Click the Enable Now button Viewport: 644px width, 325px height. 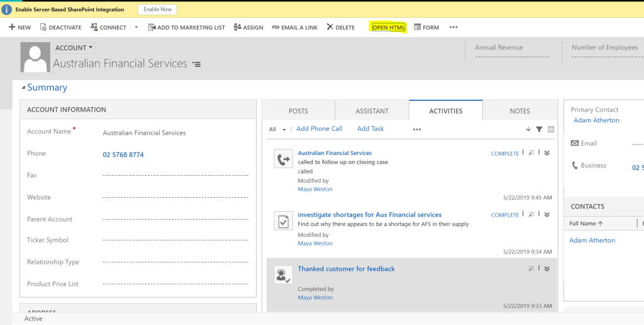click(157, 9)
